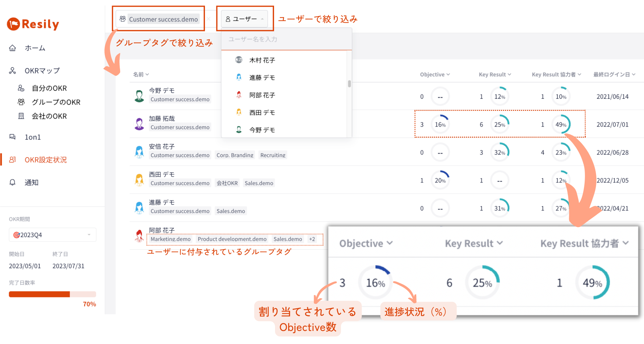
Task: Click the 完了日数率 progress bar
Action: pos(52,294)
